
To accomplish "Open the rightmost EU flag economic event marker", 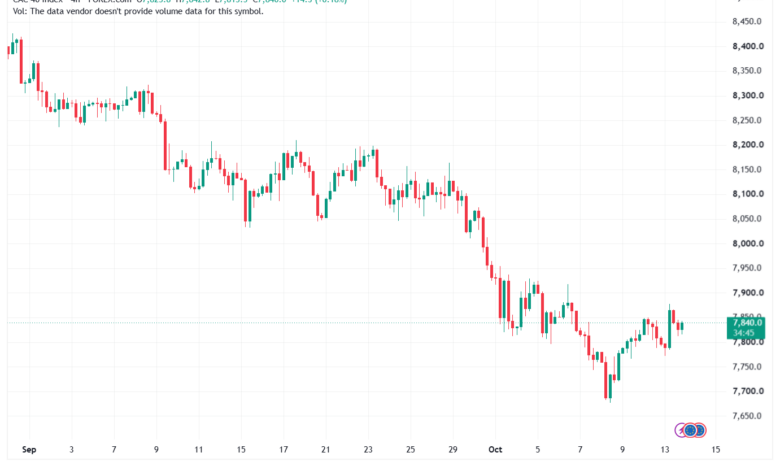I will click(x=699, y=430).
